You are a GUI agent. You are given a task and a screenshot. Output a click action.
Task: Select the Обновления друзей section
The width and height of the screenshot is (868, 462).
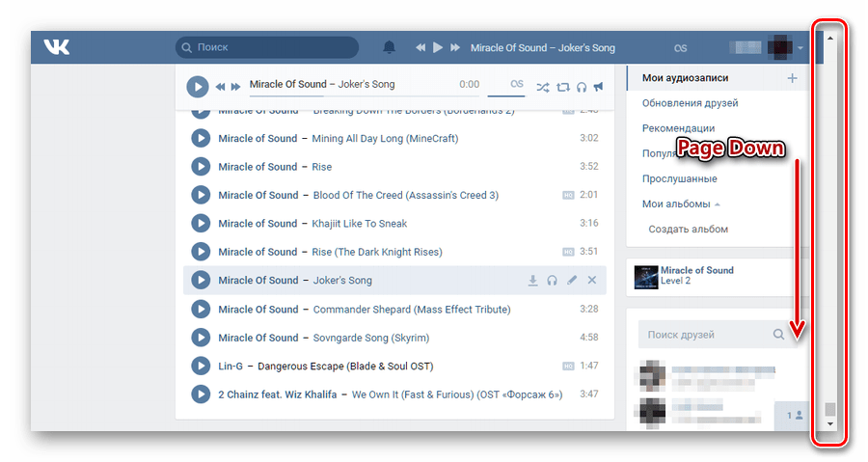[690, 103]
